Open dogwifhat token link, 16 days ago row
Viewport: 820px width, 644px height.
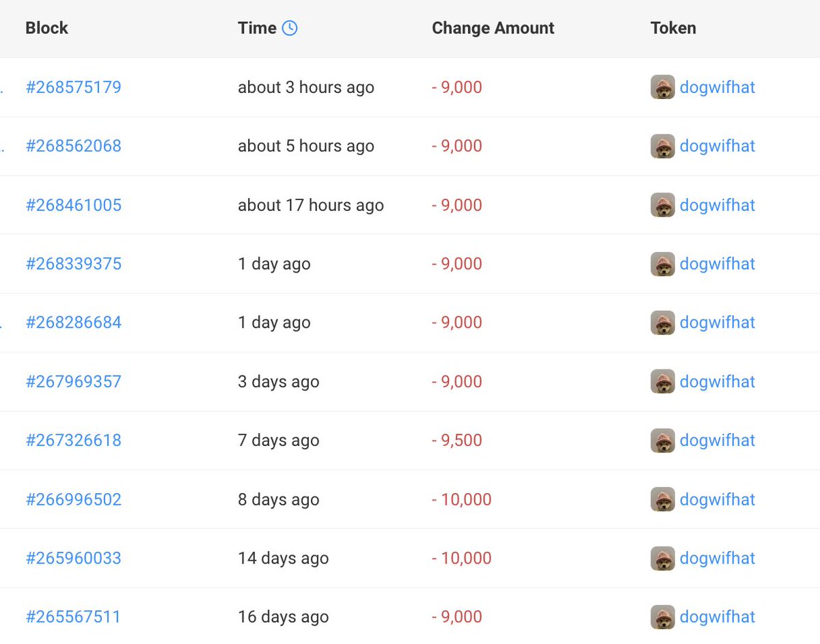[717, 617]
